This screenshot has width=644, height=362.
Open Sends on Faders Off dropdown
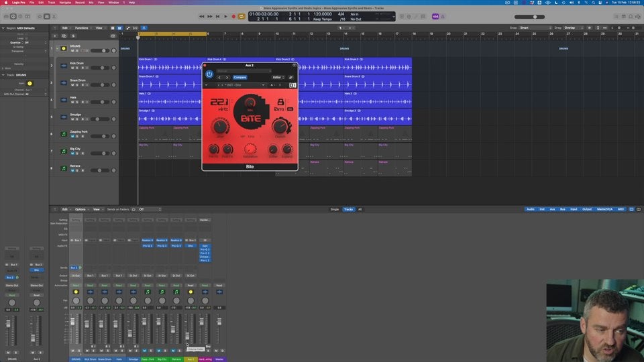150,209
